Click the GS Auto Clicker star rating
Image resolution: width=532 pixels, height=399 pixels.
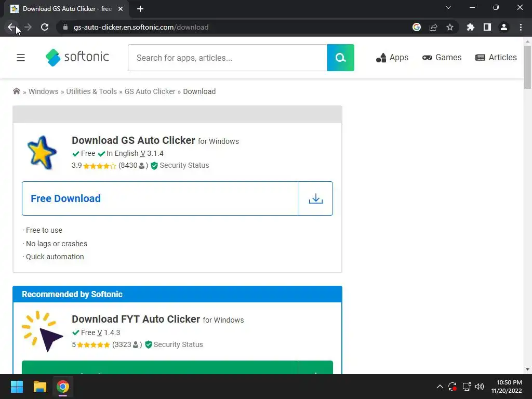pos(100,166)
